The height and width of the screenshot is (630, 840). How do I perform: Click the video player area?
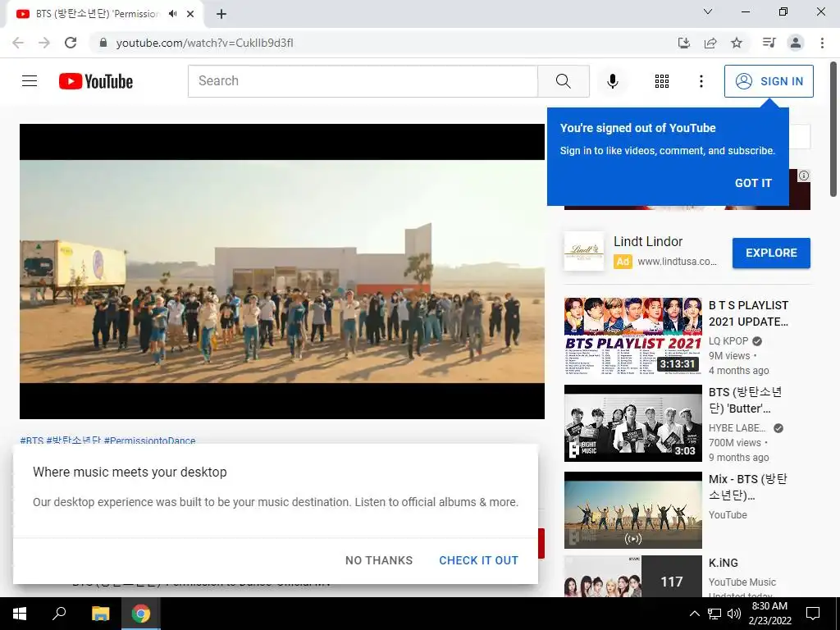[x=282, y=271]
